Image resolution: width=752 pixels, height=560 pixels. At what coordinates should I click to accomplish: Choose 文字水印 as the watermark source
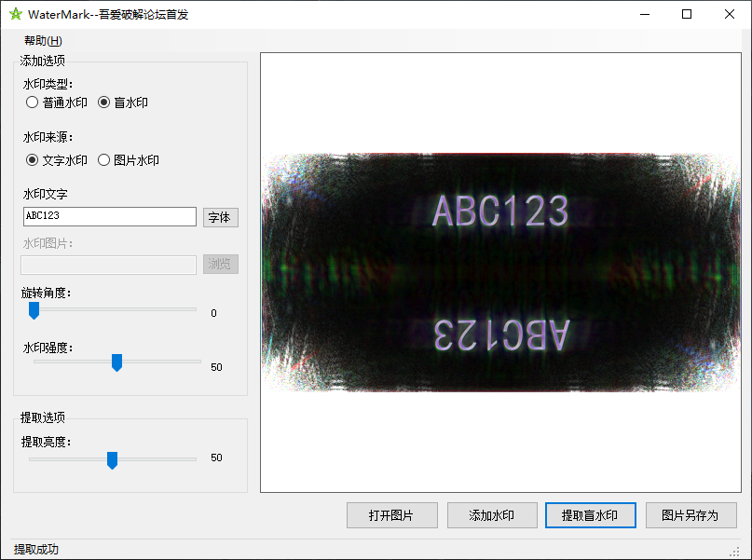33,160
